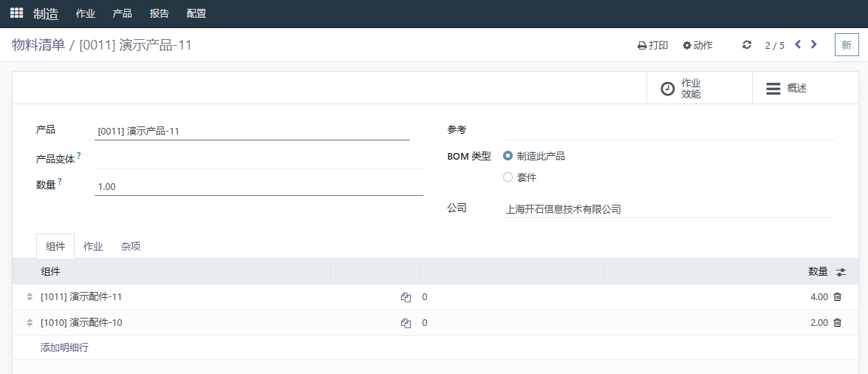Image resolution: width=868 pixels, height=374 pixels.
Task: Switch to the 杂项 tab
Action: 131,247
